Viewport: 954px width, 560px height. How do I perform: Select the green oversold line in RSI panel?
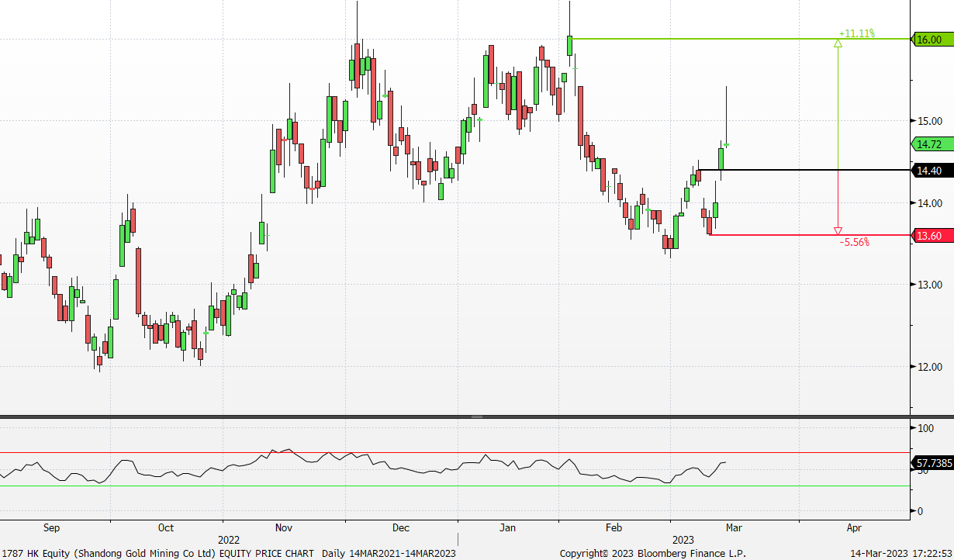[x=455, y=486]
